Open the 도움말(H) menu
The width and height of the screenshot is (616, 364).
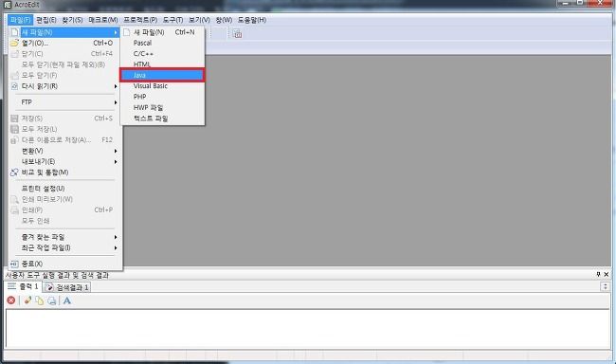(x=252, y=20)
